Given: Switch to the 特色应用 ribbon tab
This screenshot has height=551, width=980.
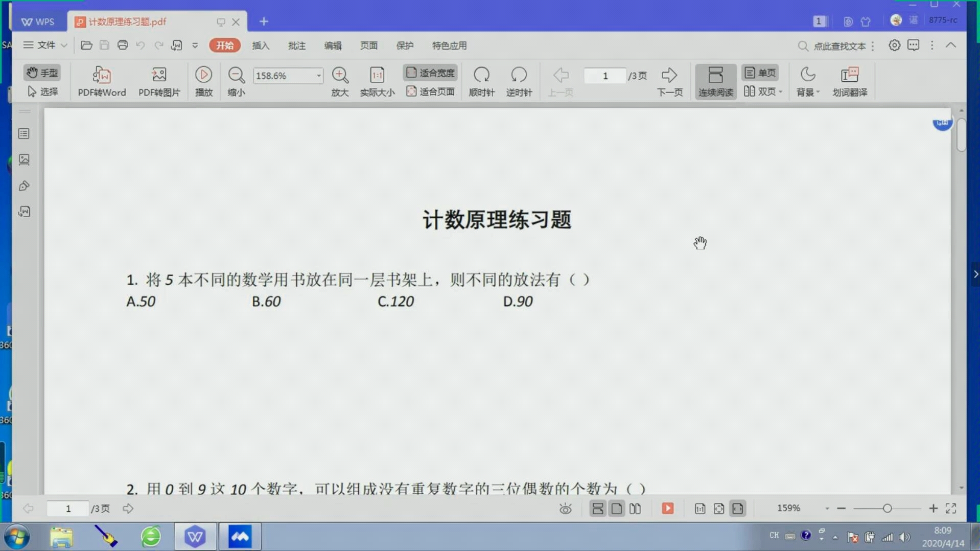Looking at the screenshot, I should (449, 45).
